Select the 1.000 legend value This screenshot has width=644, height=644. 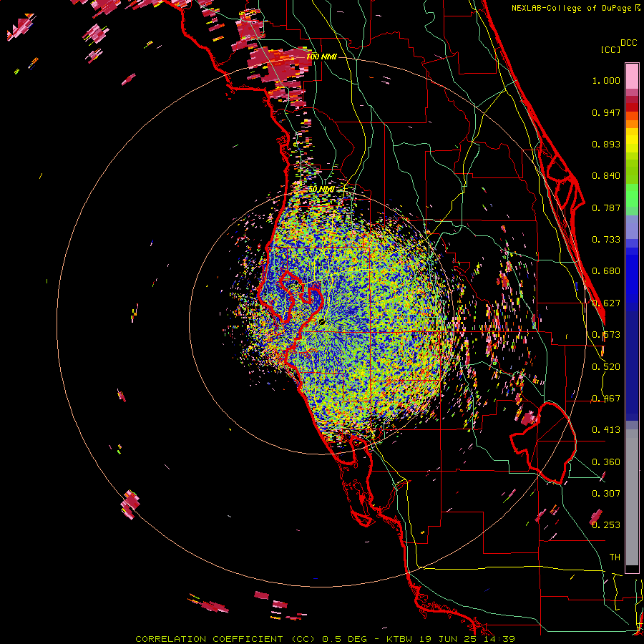pyautogui.click(x=606, y=80)
